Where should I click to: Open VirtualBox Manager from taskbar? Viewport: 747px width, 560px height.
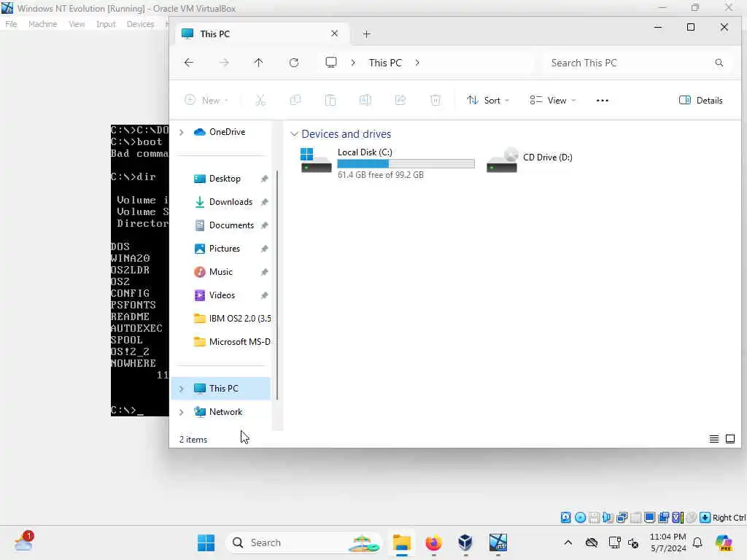click(465, 542)
